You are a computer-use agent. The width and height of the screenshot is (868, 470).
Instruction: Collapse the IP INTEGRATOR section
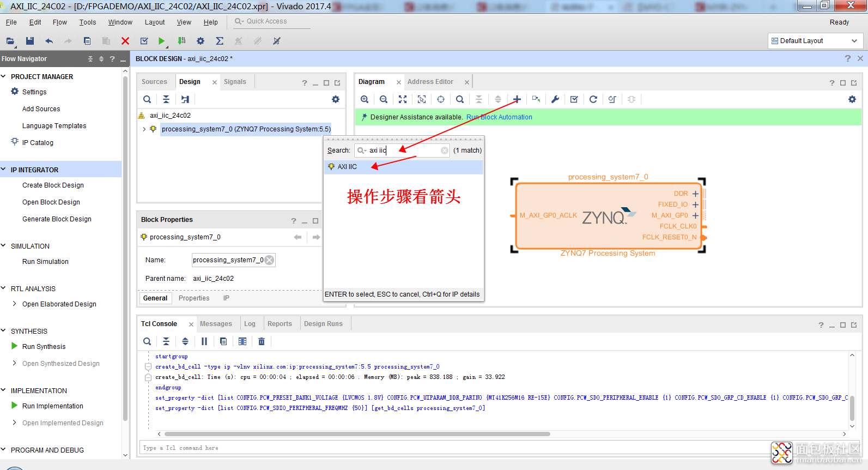point(4,170)
